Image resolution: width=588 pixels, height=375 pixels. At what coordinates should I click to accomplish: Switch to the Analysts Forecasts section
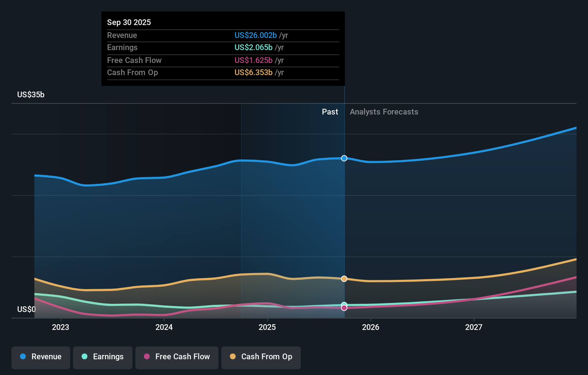point(384,112)
